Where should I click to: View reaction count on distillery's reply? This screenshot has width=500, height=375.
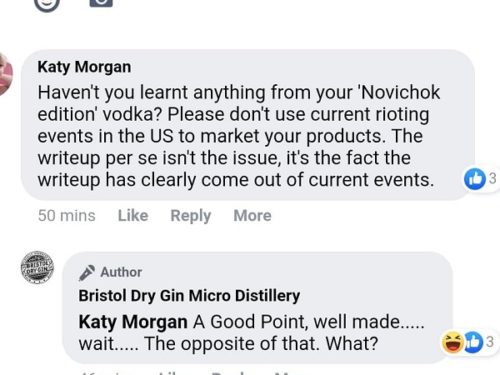click(x=489, y=342)
